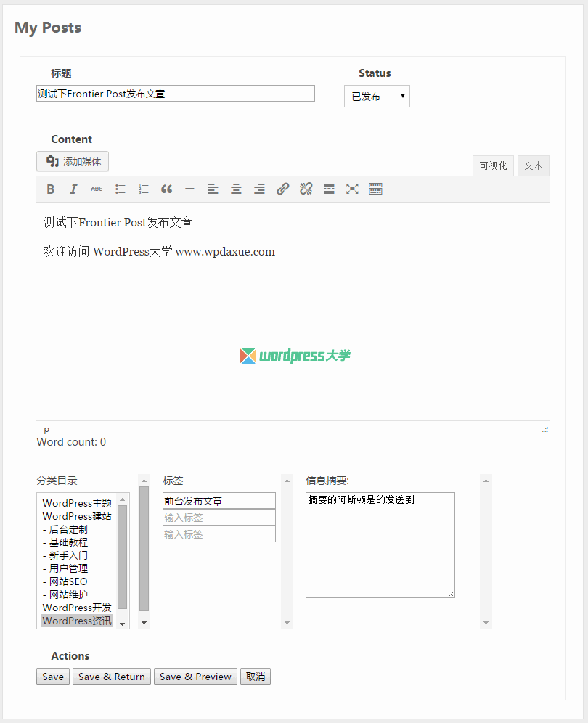The image size is (588, 723).
Task: Apply strikethrough formatting
Action: pos(97,189)
